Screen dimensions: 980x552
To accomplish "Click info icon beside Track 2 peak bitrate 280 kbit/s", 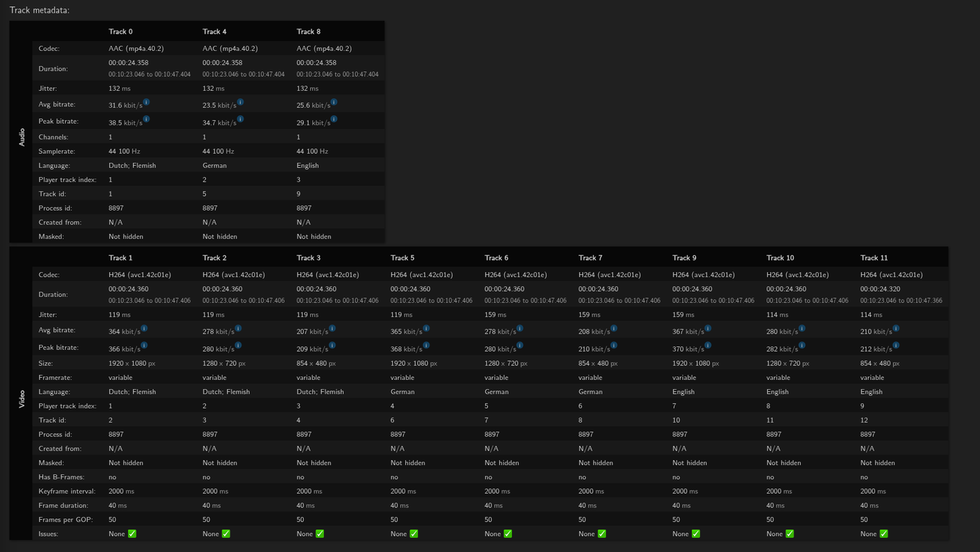I will [x=238, y=345].
